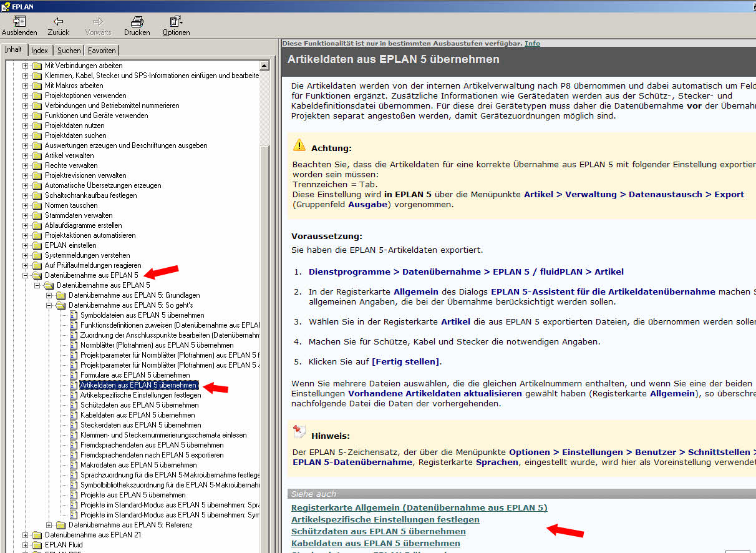Screen dimensions: 756x553
Task: Expand Funktionen und Geräte verwenden node
Action: 26,115
